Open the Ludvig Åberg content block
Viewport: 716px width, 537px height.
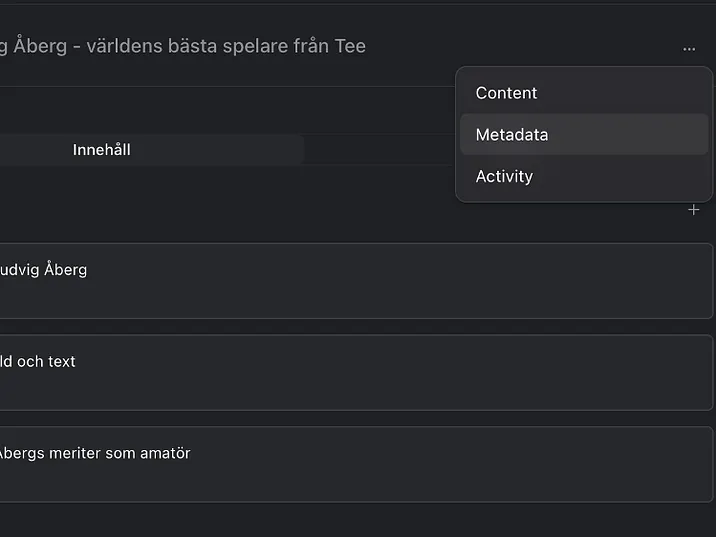pyautogui.click(x=300, y=280)
